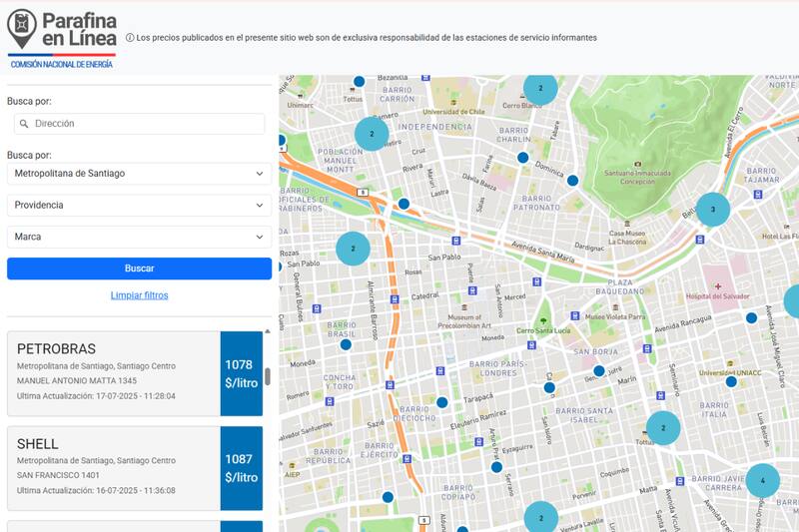Select the station marker in Barrio Brasil
This screenshot has width=799, height=532.
click(x=346, y=344)
